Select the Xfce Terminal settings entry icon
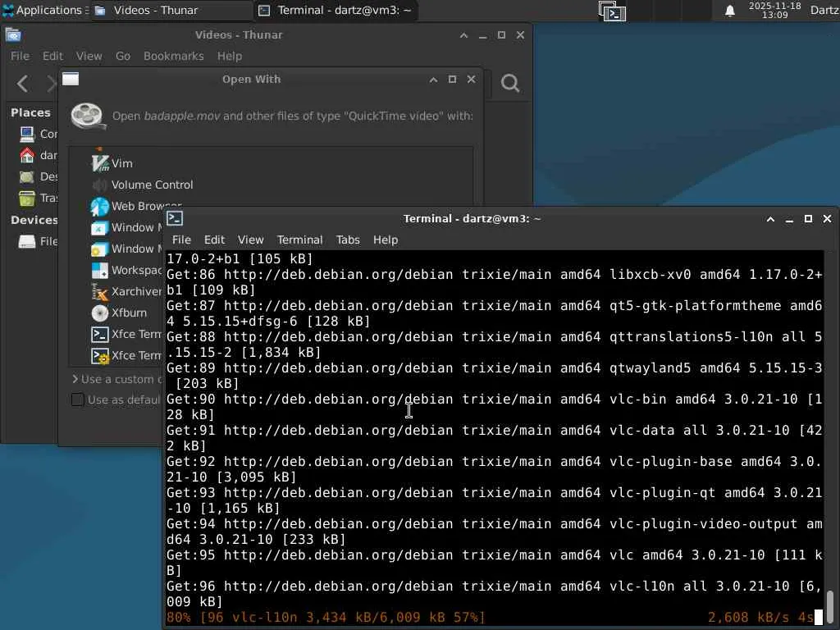Image resolution: width=840 pixels, height=630 pixels. click(x=99, y=356)
